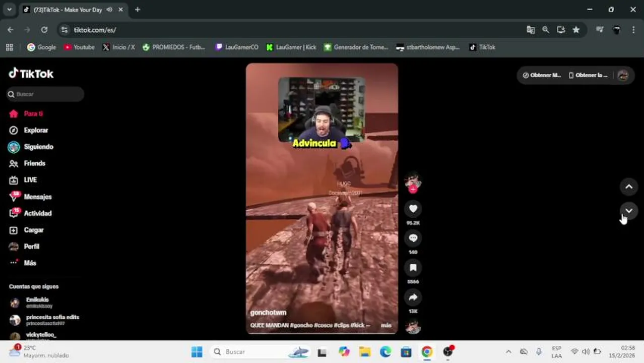Click the Buscar search field in TikTok

[45, 94]
